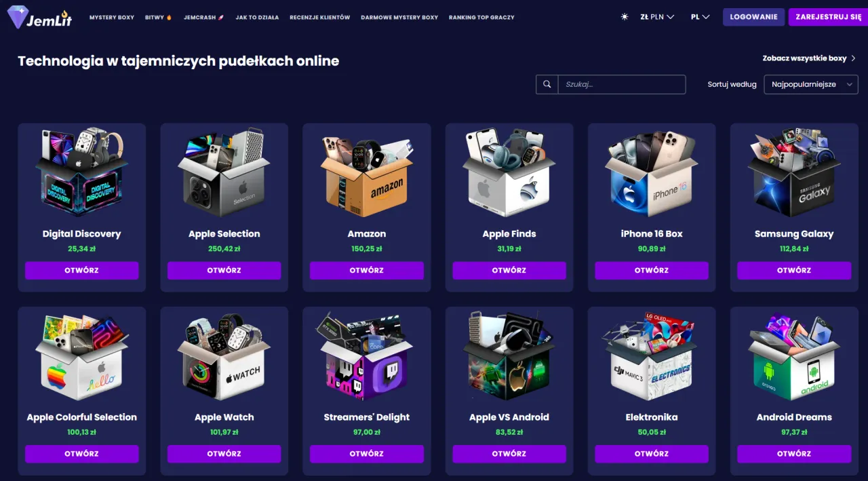This screenshot has width=868, height=481.
Task: Select the Streamers' Delight box image
Action: click(367, 356)
